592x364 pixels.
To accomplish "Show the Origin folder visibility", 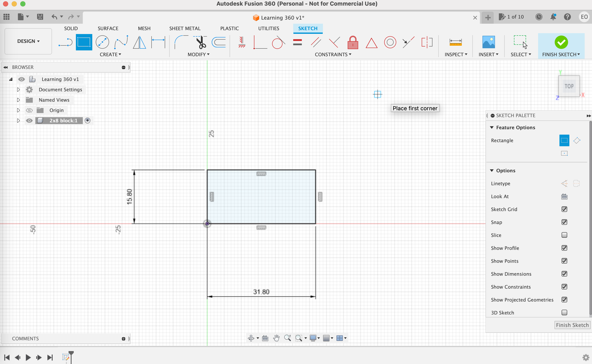I will point(29,110).
